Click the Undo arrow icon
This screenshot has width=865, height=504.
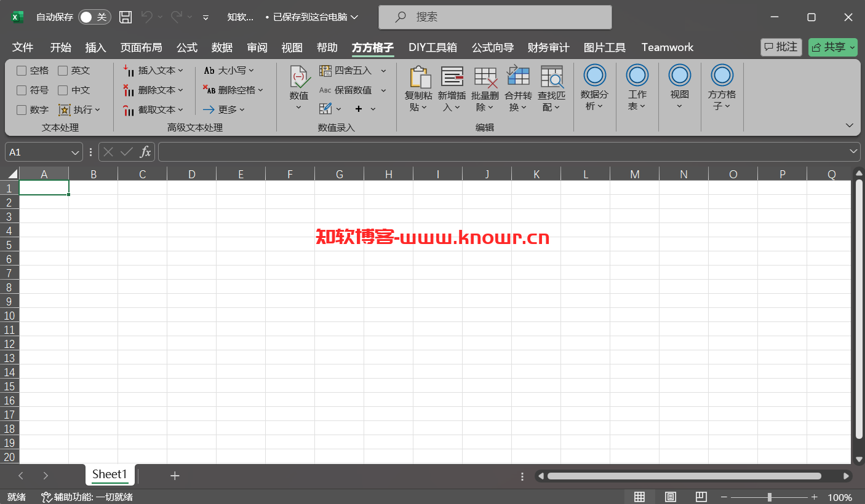(146, 17)
